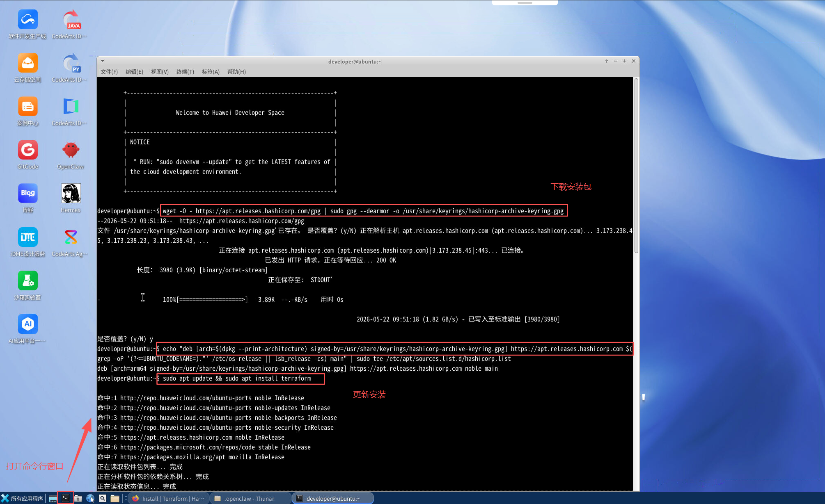The width and height of the screenshot is (825, 504).
Task: Click the 'Welcome to Huawei Developer Space' banner text
Action: pos(230,113)
